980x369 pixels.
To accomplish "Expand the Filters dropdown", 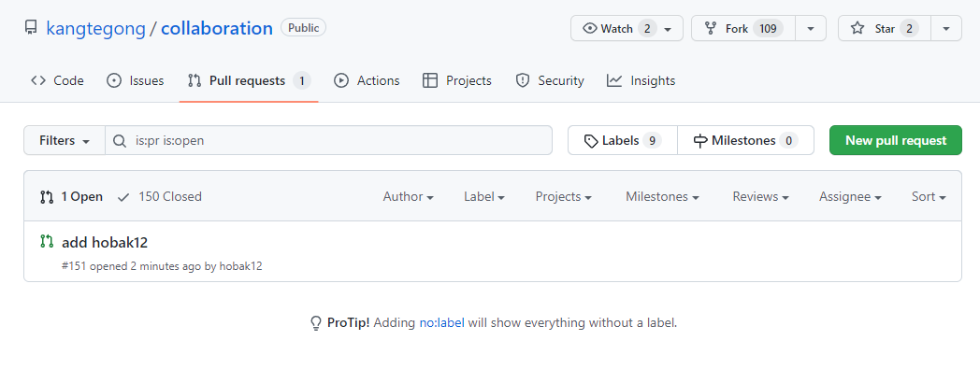I will (65, 140).
